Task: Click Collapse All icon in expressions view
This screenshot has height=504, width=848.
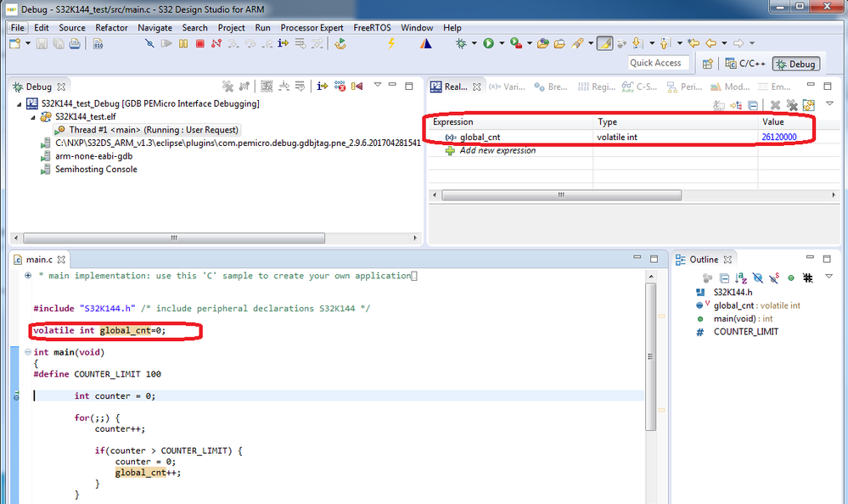Action: 753,105
